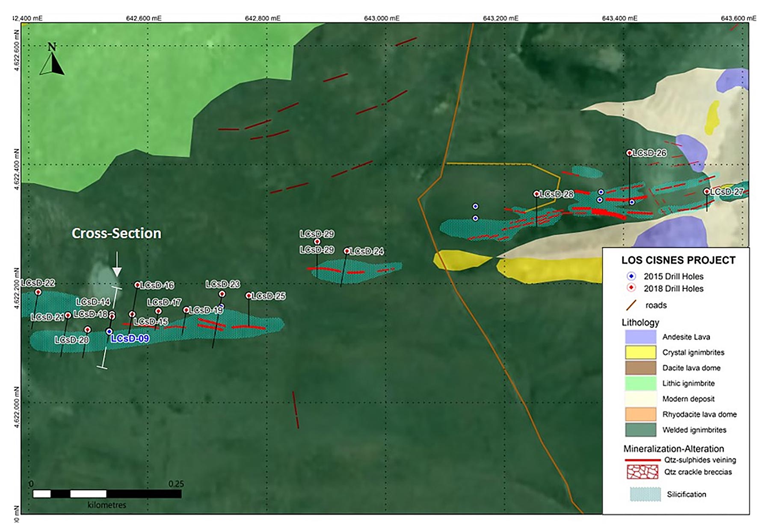Click the LCsD-14 label text

(93, 301)
